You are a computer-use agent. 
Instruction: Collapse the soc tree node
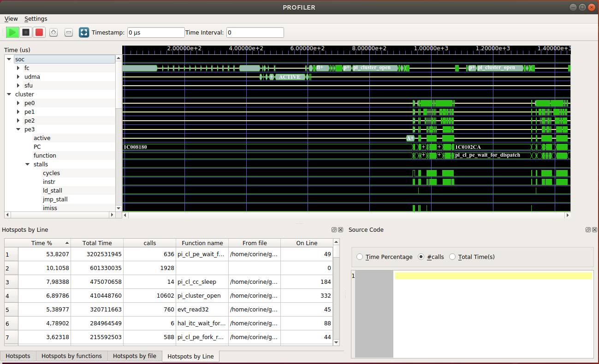(9, 59)
